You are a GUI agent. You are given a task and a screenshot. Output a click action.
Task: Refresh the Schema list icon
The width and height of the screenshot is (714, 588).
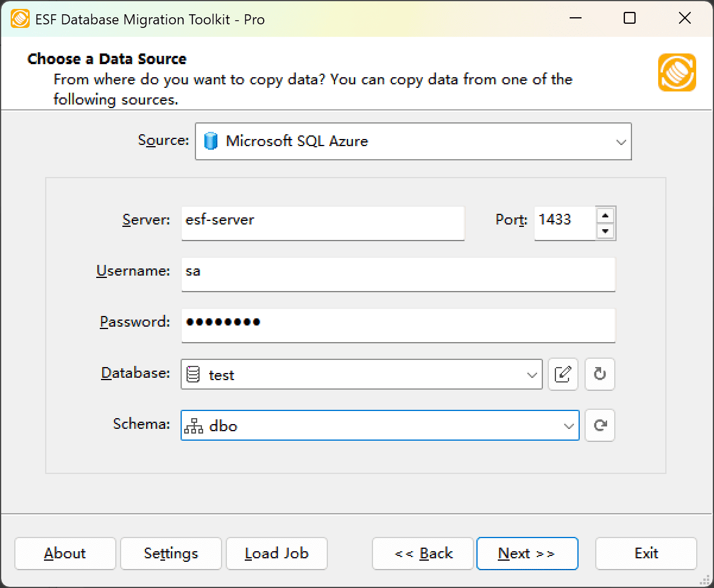click(599, 425)
